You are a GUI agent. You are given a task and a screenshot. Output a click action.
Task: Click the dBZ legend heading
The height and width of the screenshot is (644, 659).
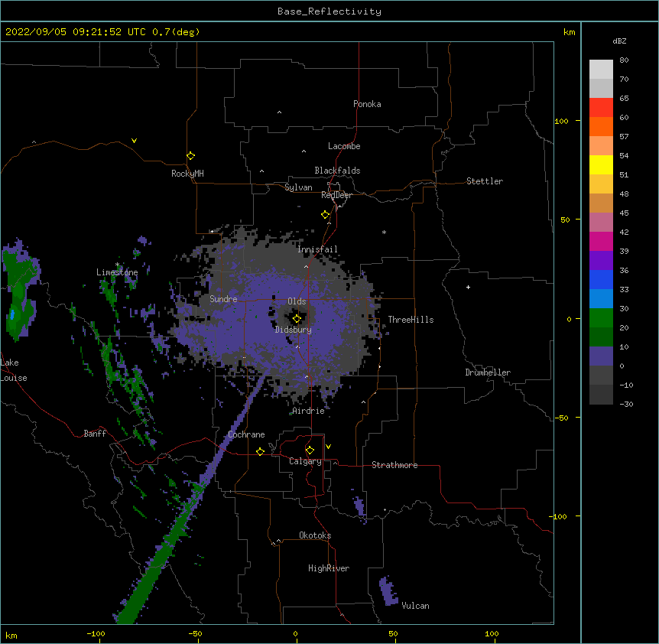(619, 41)
